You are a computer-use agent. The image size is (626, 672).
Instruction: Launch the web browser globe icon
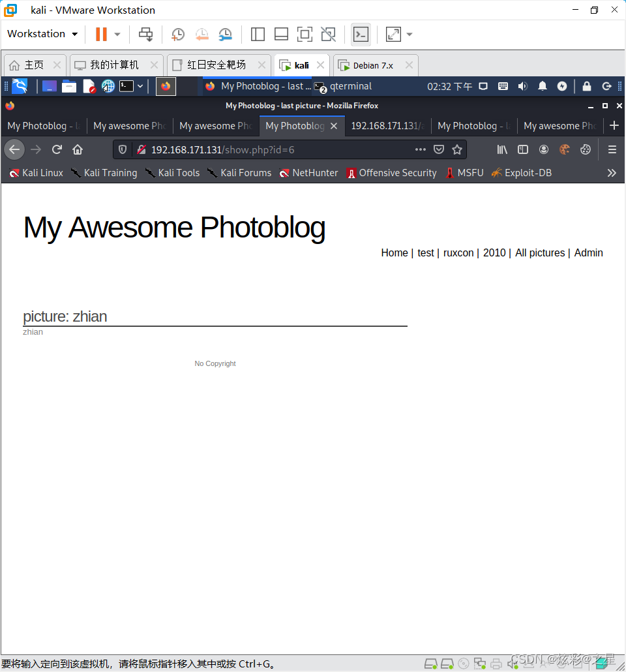[x=108, y=86]
